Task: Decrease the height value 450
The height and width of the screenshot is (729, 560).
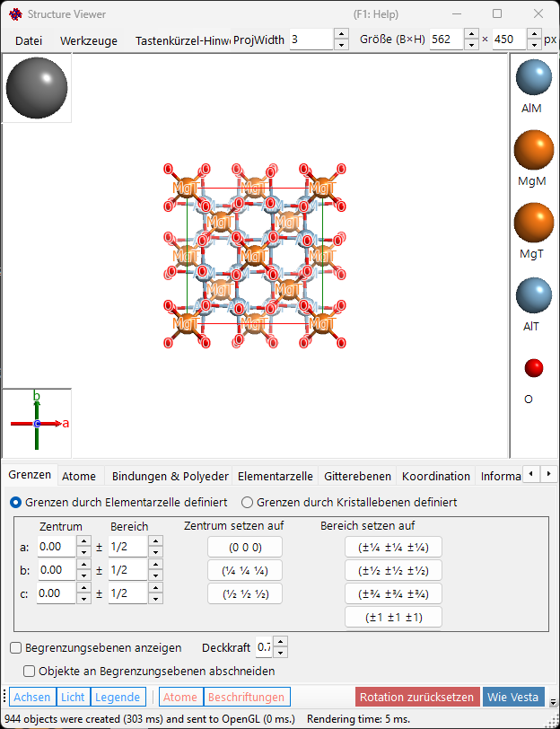Action: tap(535, 45)
